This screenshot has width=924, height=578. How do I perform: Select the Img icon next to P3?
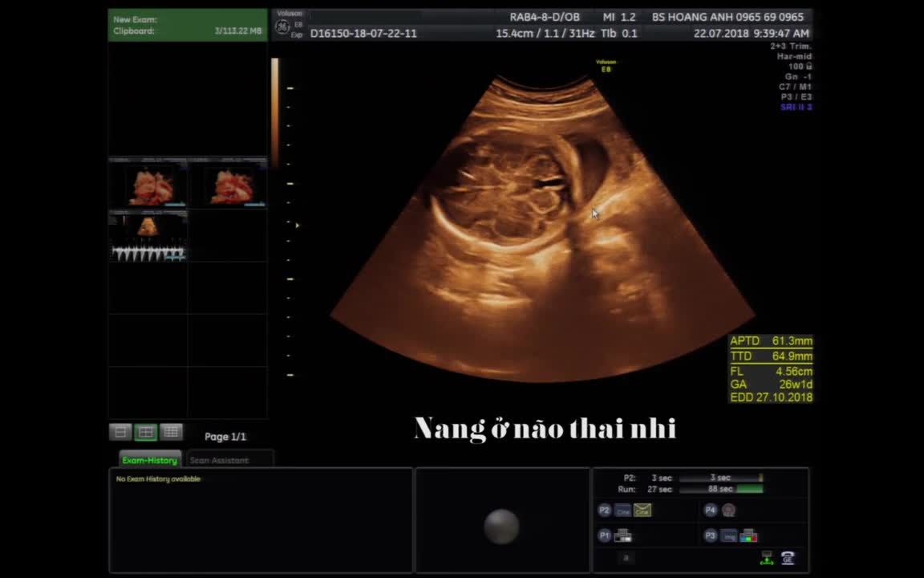(x=729, y=535)
